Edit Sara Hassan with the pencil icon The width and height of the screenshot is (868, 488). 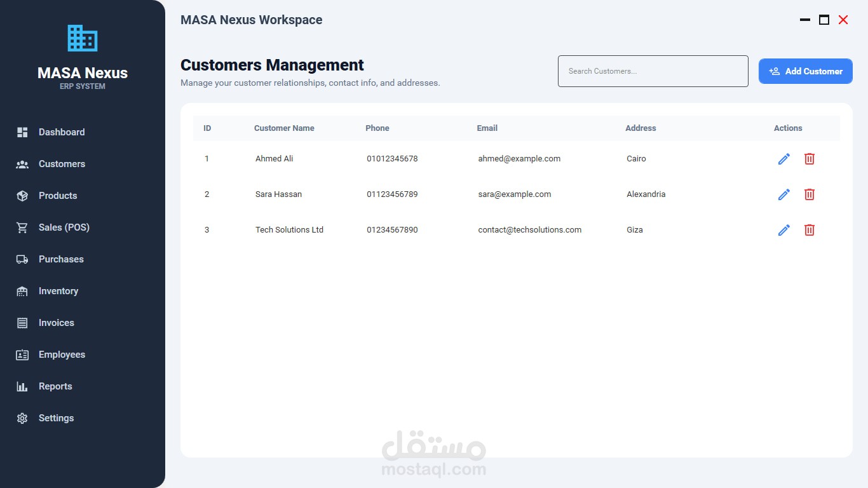coord(784,194)
